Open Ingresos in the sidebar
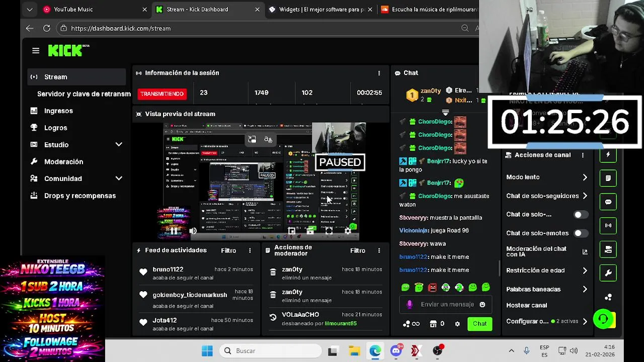The height and width of the screenshot is (362, 644). (58, 111)
